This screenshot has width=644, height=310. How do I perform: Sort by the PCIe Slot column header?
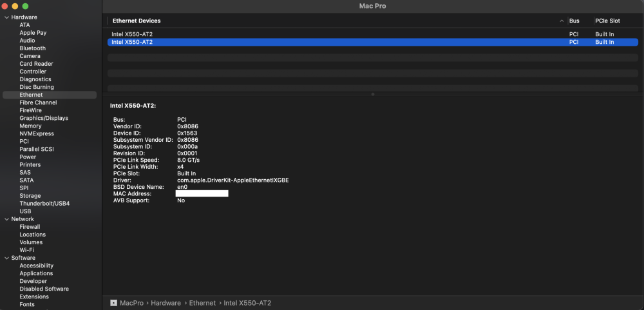607,21
